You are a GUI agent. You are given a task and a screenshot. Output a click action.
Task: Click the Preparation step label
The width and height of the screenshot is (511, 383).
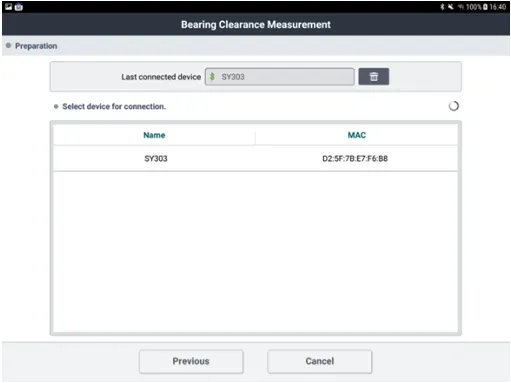click(36, 46)
